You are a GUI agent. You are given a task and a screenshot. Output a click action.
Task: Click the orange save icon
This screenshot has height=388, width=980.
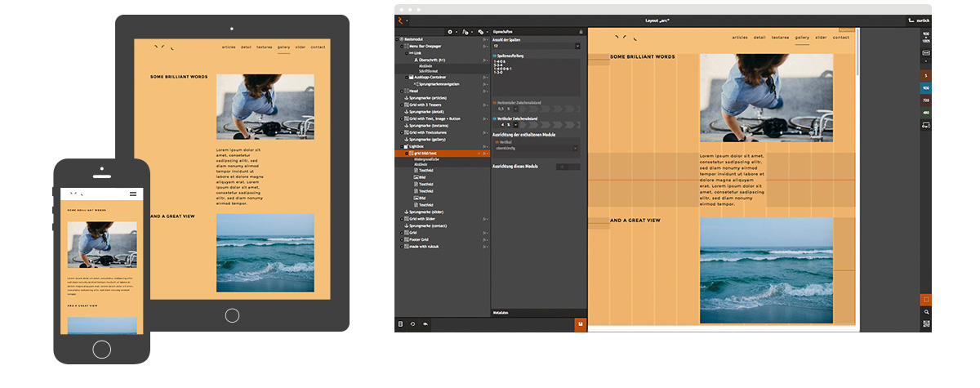tap(580, 324)
